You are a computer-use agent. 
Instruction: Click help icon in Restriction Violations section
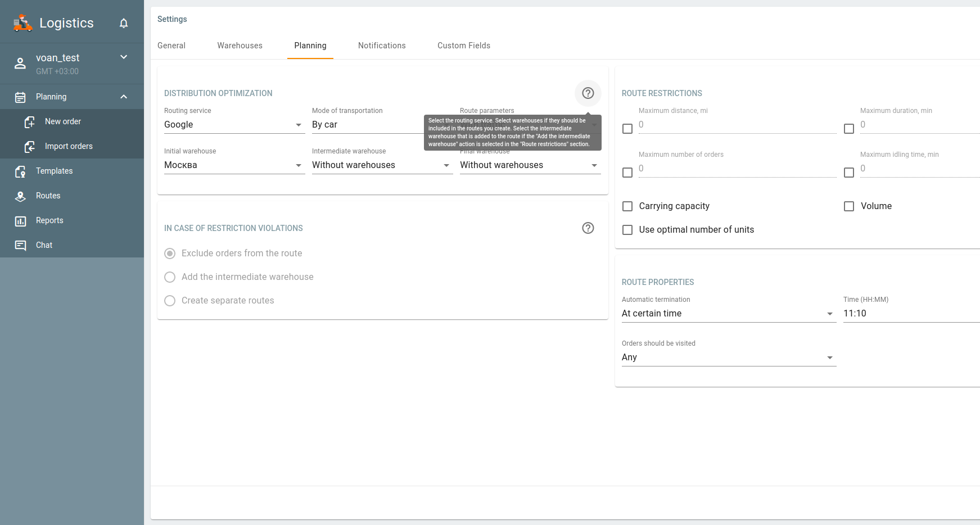pos(588,228)
